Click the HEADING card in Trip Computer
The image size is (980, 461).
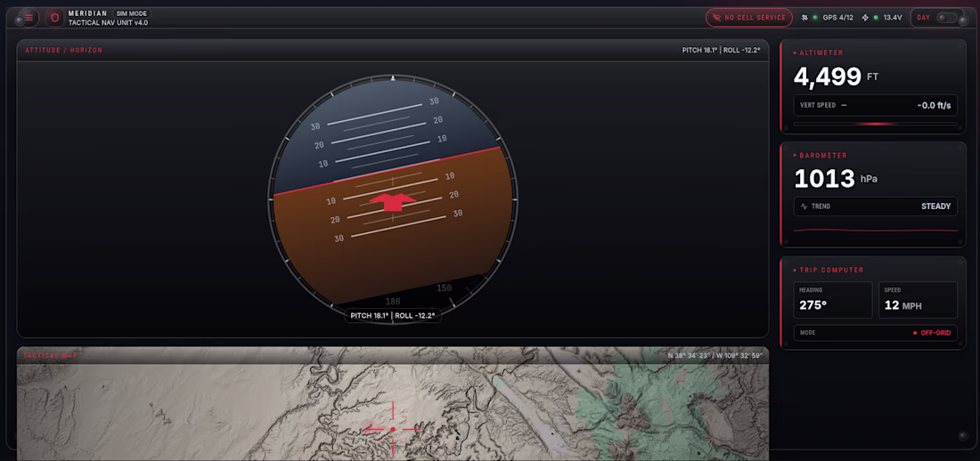[832, 300]
